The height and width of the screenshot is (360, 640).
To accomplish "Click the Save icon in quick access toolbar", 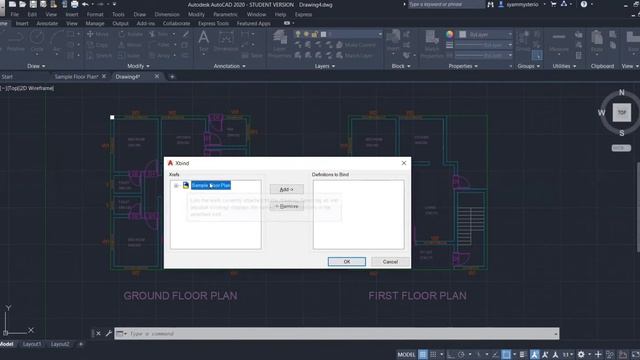I will point(33,4).
